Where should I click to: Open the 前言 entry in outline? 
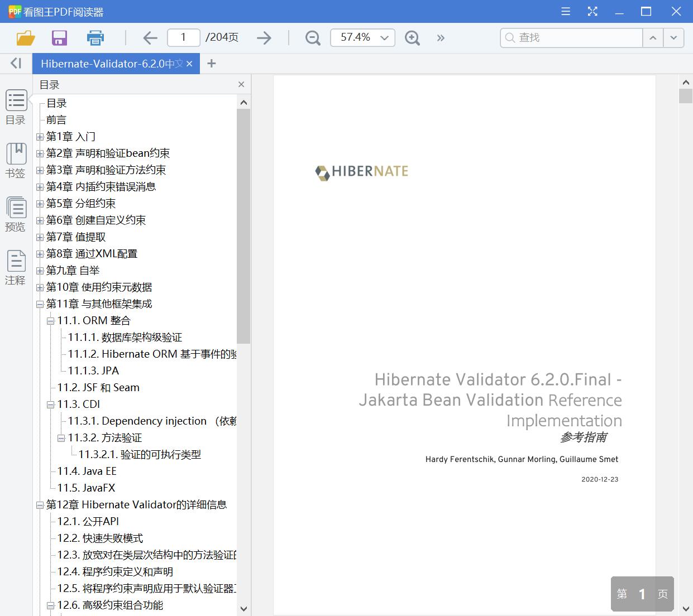(x=56, y=120)
